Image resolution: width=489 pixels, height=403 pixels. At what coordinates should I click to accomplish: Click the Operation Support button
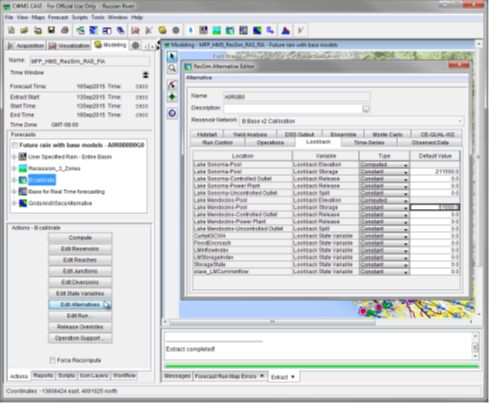coord(80,338)
